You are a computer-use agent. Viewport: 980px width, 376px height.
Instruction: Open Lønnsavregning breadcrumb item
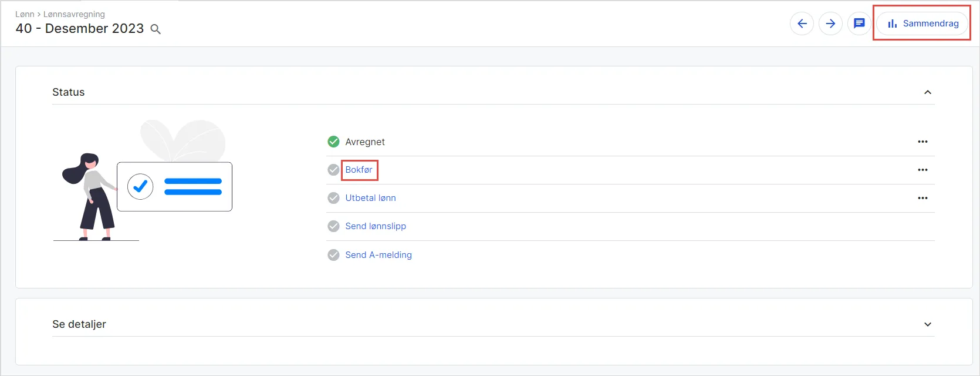74,14
